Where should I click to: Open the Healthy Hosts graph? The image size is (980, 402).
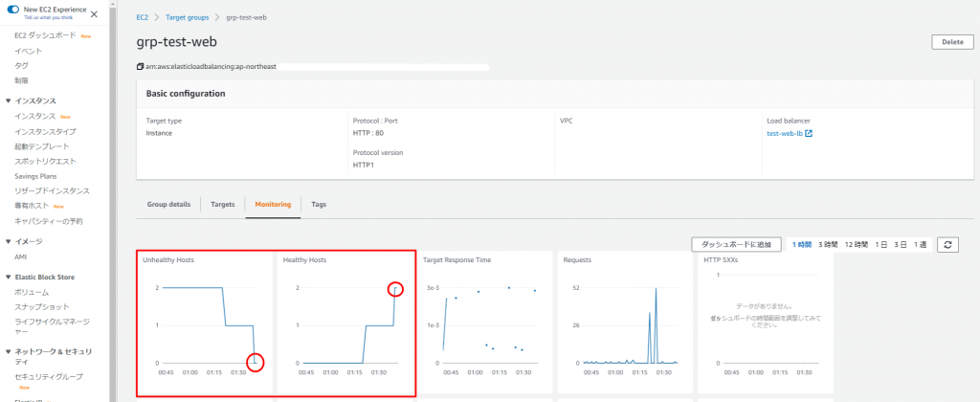(345, 322)
